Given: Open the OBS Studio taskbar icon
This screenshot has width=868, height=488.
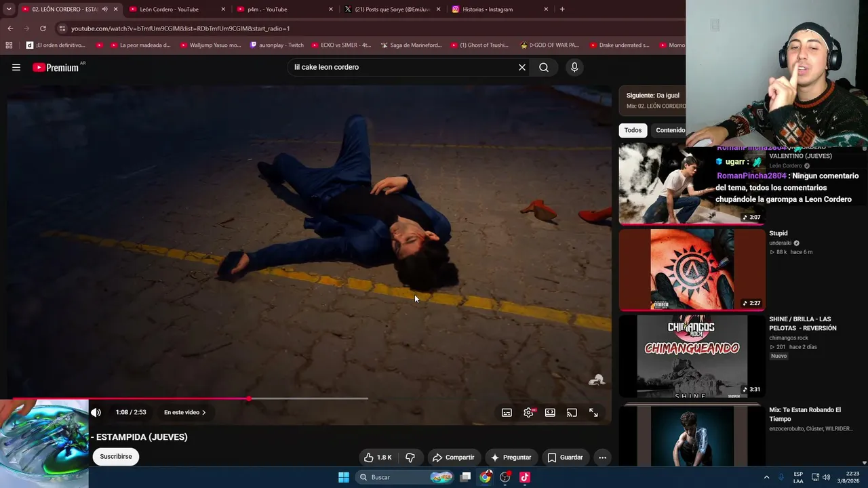Looking at the screenshot, I should pyautogui.click(x=505, y=477).
